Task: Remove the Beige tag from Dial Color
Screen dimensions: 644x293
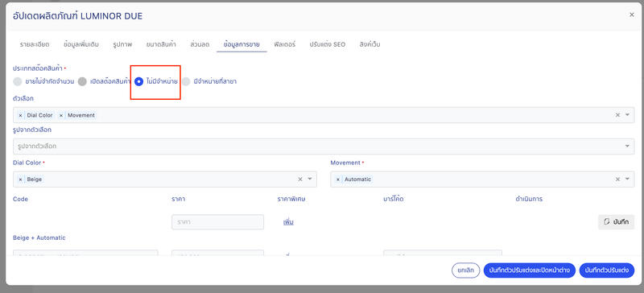Action: tap(20, 180)
